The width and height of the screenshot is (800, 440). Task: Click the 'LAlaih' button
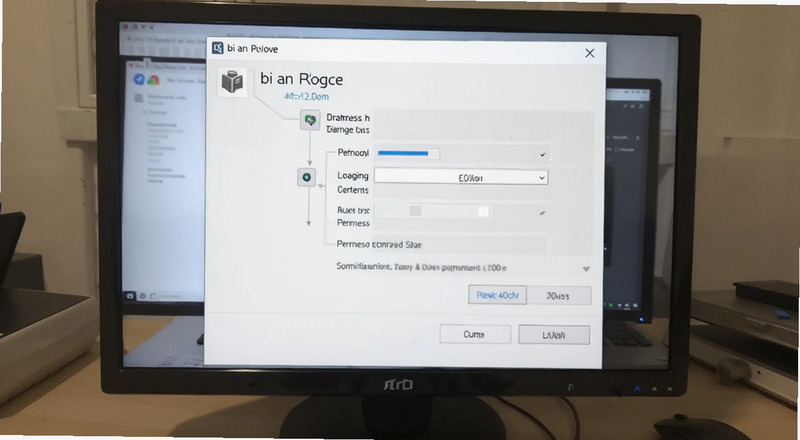point(554,335)
